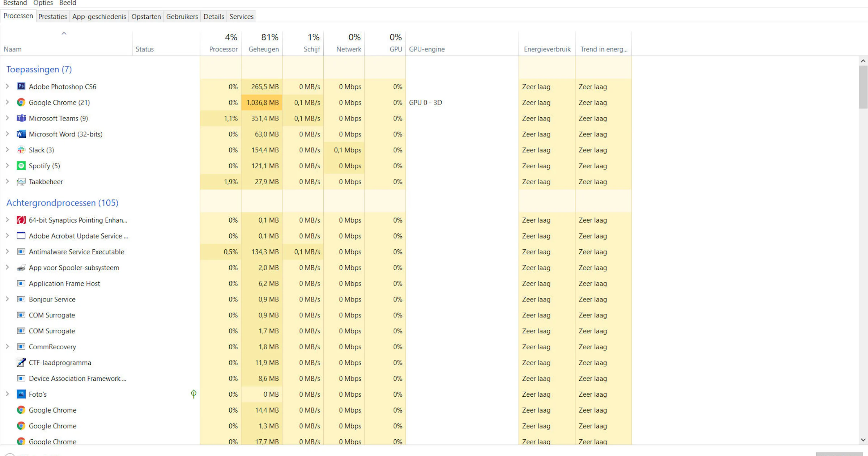Click the Achtergrondprocessen (105) group header

click(x=62, y=203)
